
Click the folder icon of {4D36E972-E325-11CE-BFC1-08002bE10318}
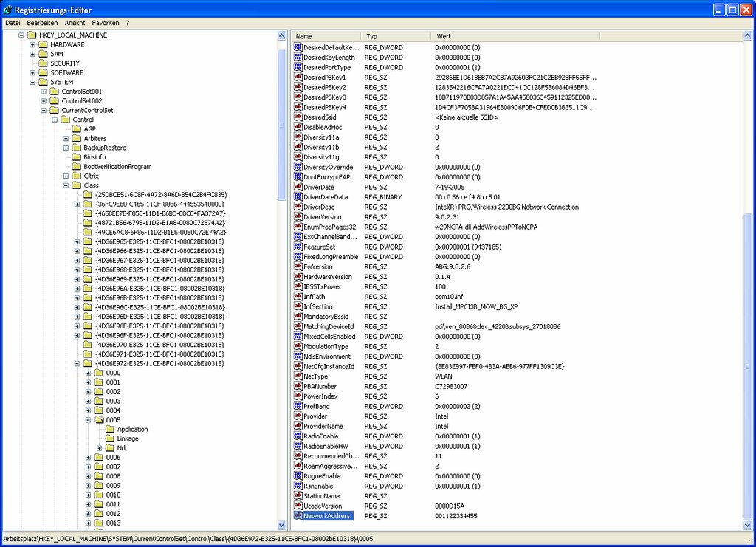click(x=87, y=363)
